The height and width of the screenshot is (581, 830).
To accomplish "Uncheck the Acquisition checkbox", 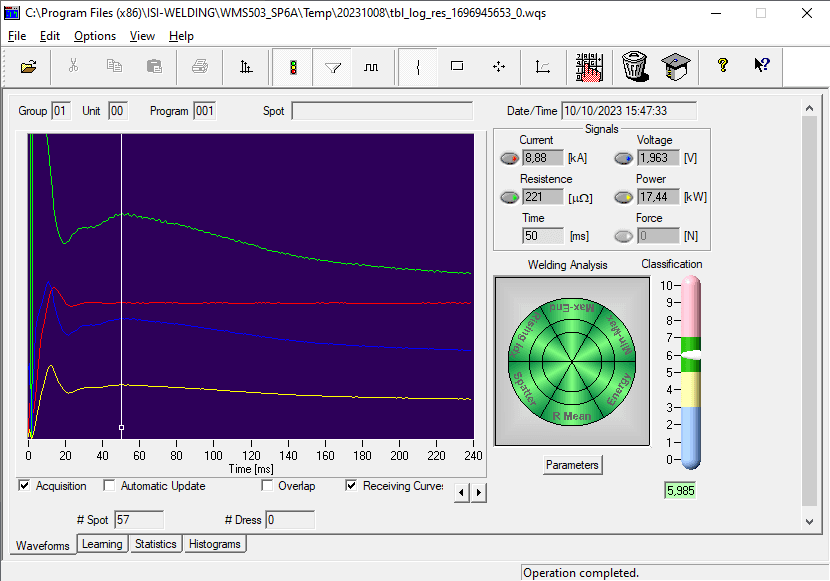I will [x=25, y=487].
